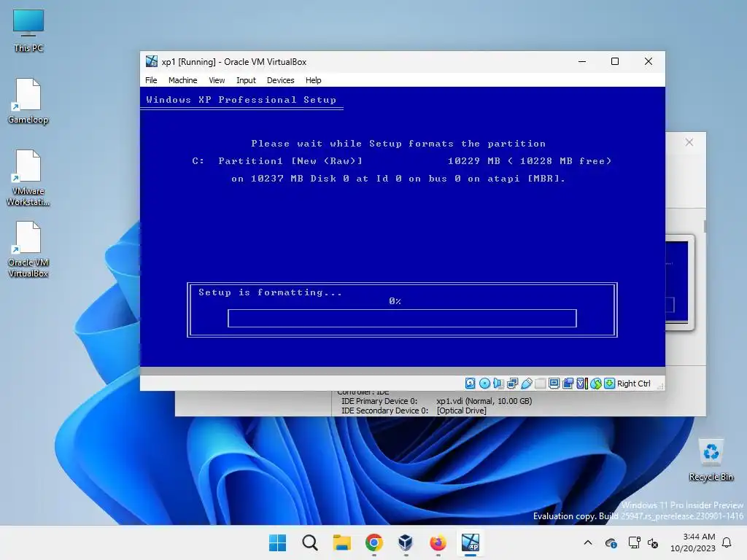747x560 pixels.
Task: Click 'C: Partition1 [New (Raw)]' line
Action: point(277,161)
